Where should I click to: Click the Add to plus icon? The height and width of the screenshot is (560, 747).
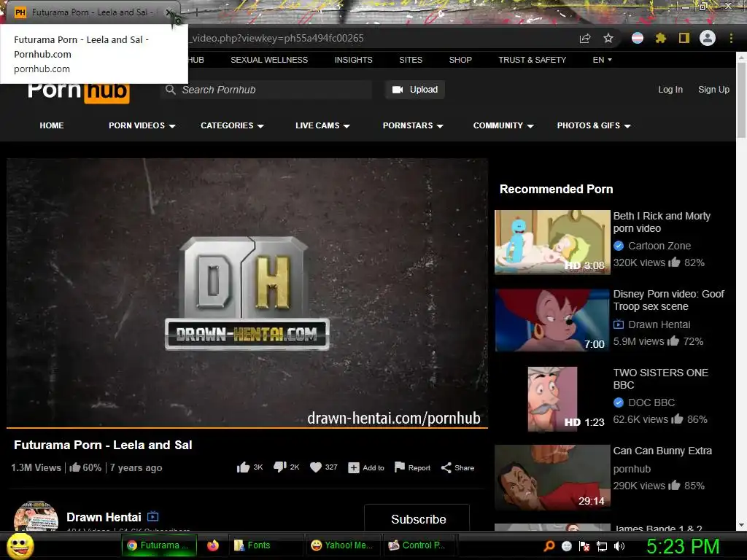point(354,467)
